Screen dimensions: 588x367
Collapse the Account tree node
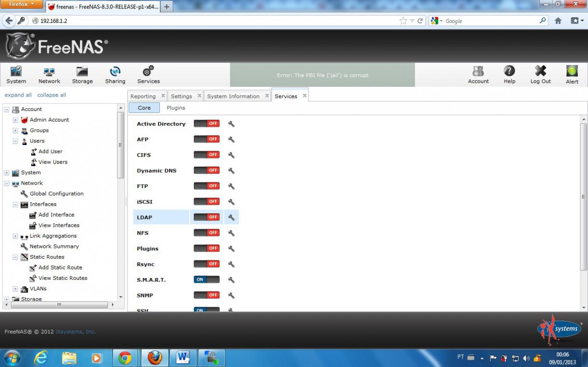[x=7, y=110]
